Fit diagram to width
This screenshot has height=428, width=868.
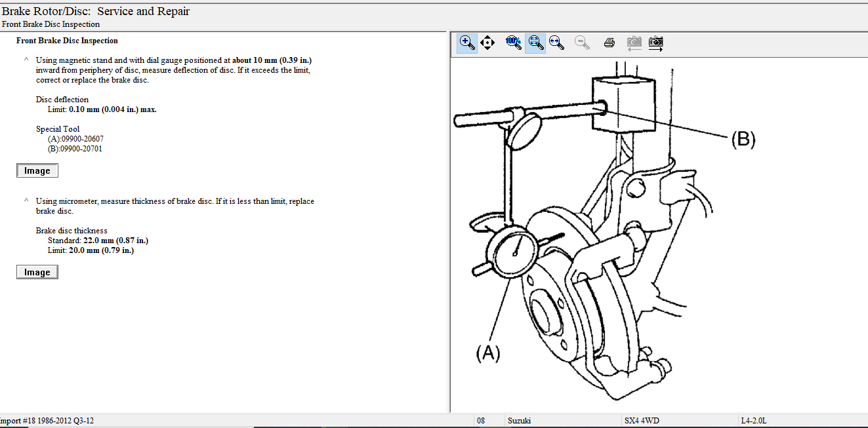click(x=556, y=43)
